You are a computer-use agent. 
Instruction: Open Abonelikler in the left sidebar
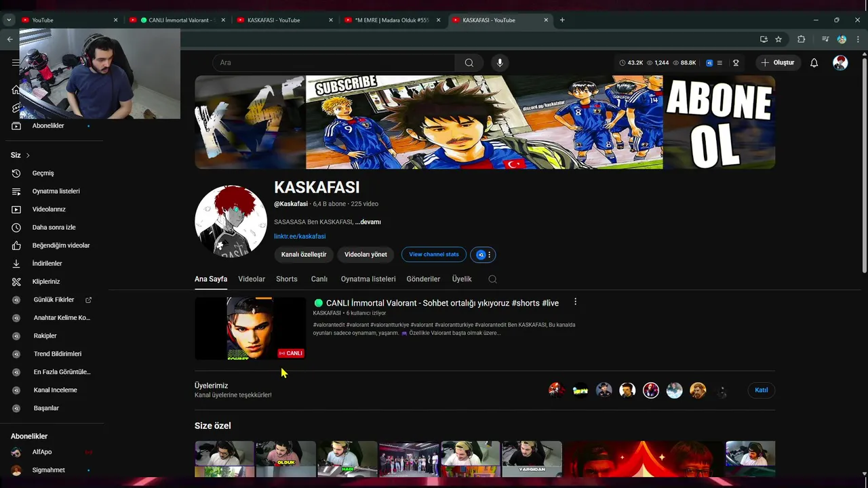point(49,126)
